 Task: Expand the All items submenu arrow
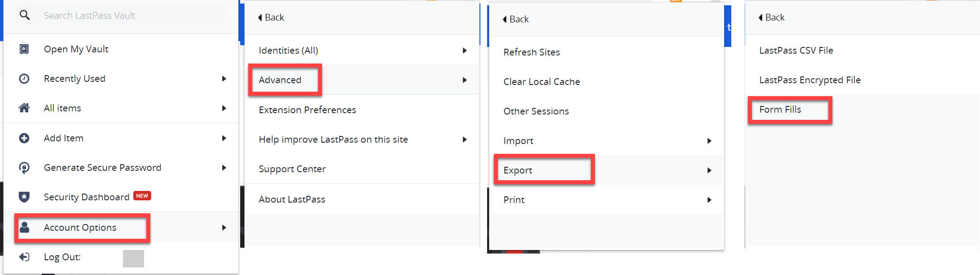(224, 108)
